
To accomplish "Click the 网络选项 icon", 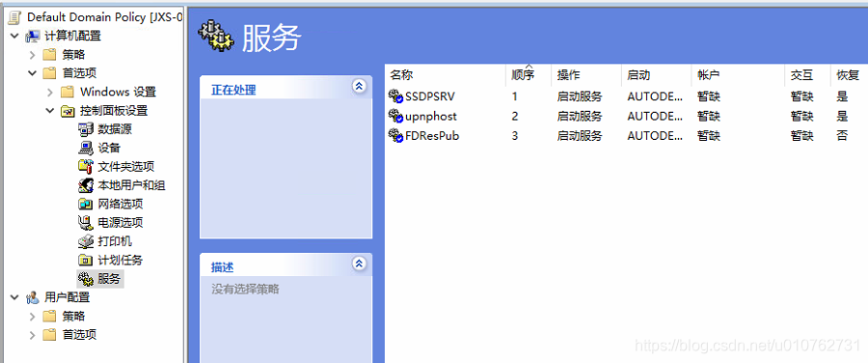I will [x=86, y=204].
